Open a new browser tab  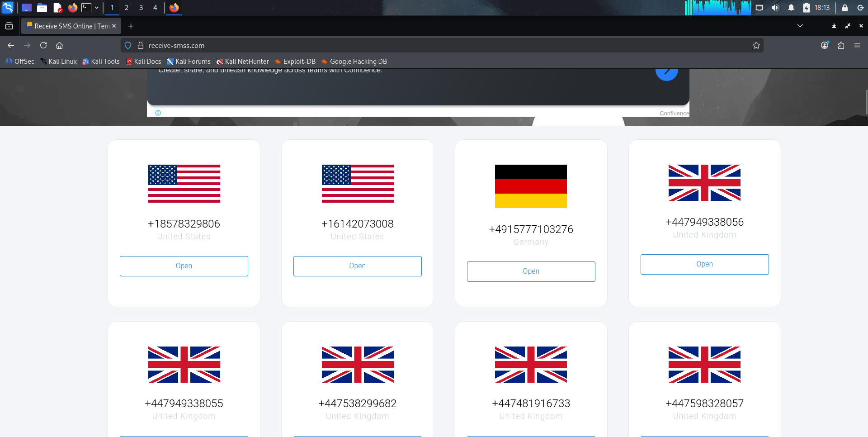(131, 26)
